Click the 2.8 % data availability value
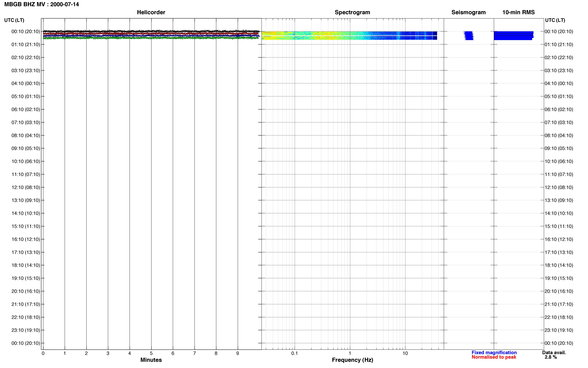This screenshot has height=368, width=588. [551, 357]
